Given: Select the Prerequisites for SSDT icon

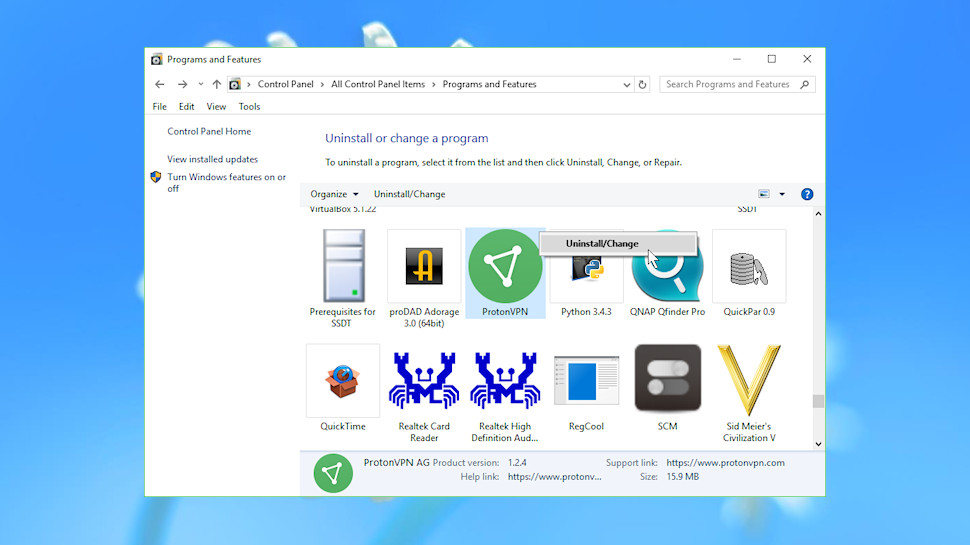Looking at the screenshot, I should pyautogui.click(x=343, y=266).
